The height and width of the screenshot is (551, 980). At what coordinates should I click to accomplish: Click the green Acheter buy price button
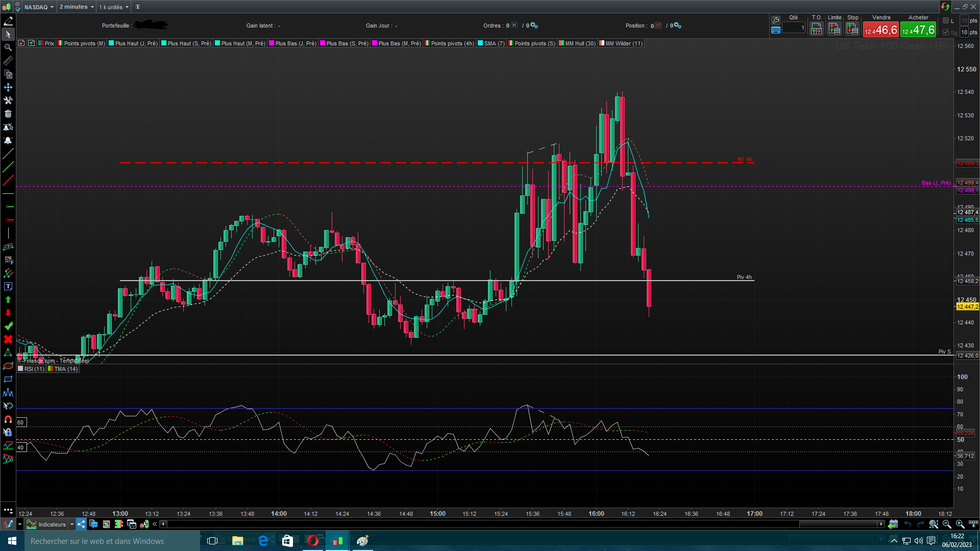click(918, 30)
